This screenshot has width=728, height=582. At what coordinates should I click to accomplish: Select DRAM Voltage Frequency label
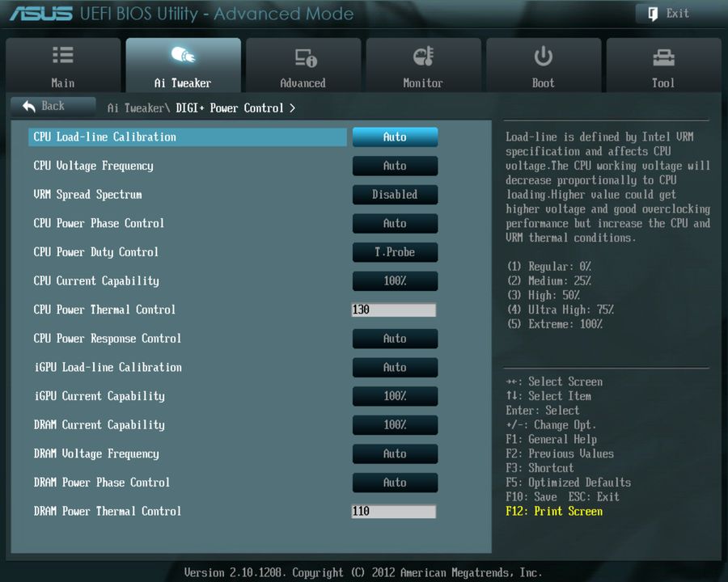(x=96, y=453)
